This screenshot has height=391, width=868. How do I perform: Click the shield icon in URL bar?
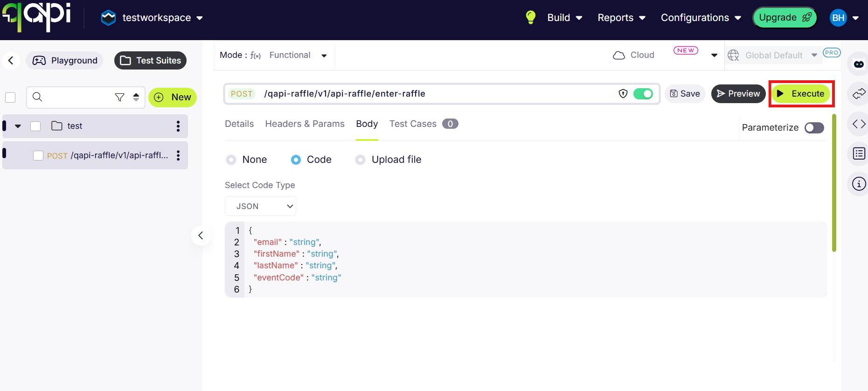[x=623, y=94]
